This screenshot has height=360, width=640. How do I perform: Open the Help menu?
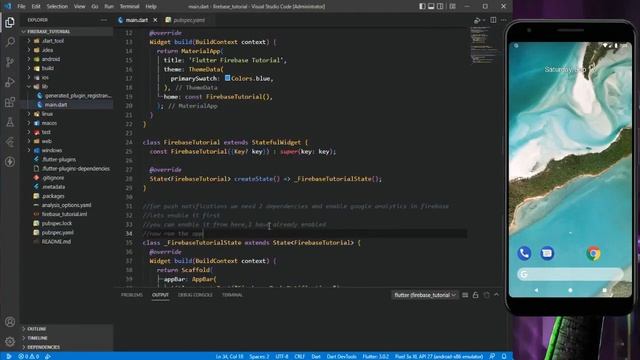click(151, 6)
